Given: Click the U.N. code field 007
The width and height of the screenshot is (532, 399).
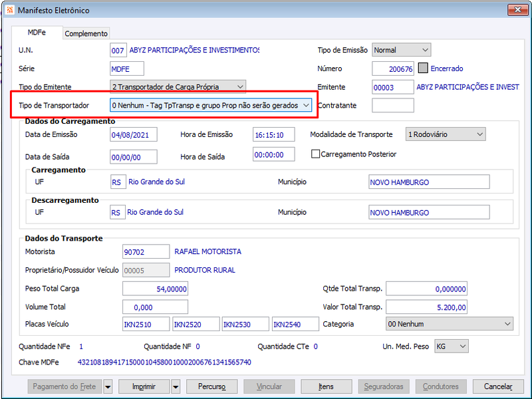Looking at the screenshot, I should [x=118, y=51].
